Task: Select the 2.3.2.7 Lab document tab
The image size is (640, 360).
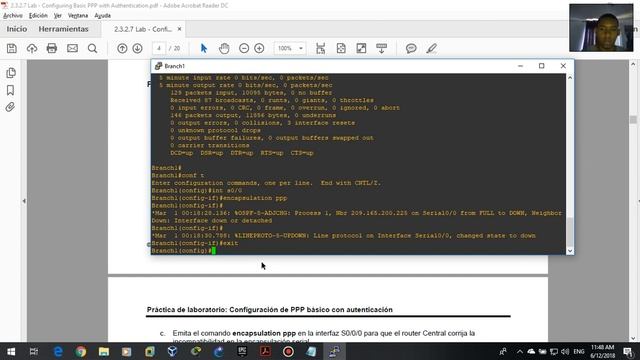Action: pyautogui.click(x=142, y=29)
